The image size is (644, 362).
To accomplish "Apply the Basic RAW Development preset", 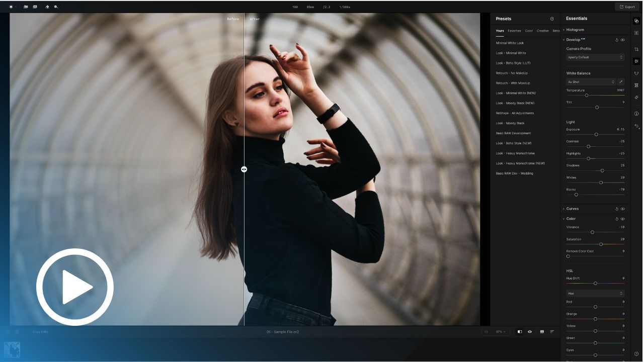I will [513, 133].
